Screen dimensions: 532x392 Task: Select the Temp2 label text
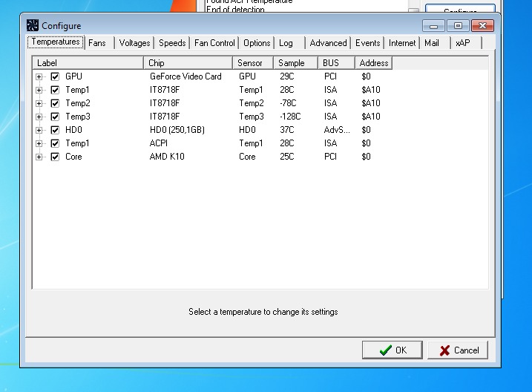pos(78,103)
